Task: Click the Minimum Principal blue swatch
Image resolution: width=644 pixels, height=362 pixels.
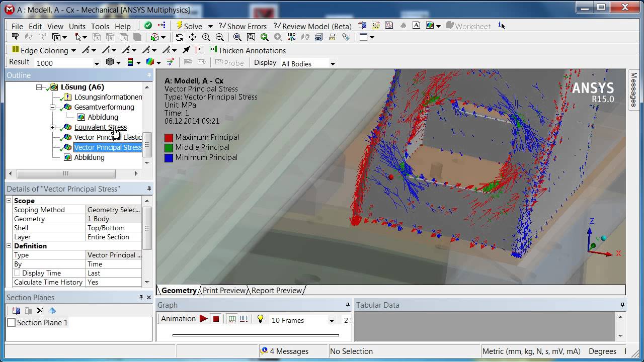Action: pos(169,157)
